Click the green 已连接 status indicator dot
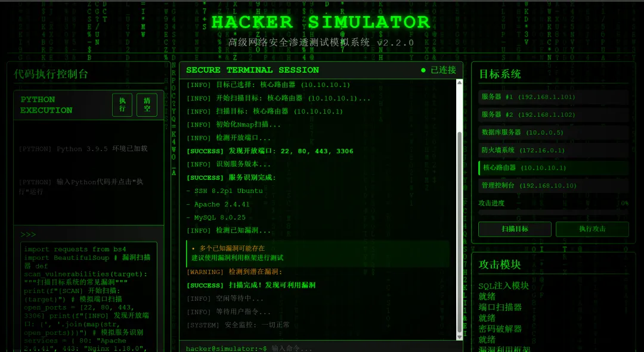644x352 pixels. tap(423, 70)
